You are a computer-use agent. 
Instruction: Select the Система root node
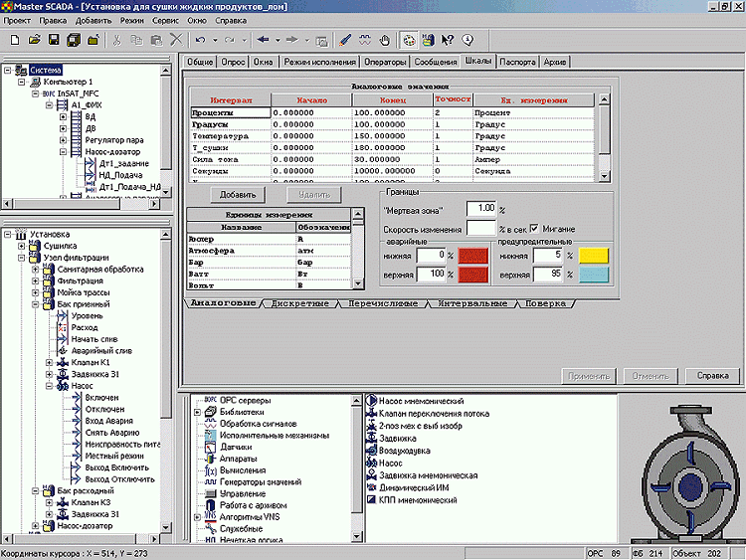pos(45,70)
